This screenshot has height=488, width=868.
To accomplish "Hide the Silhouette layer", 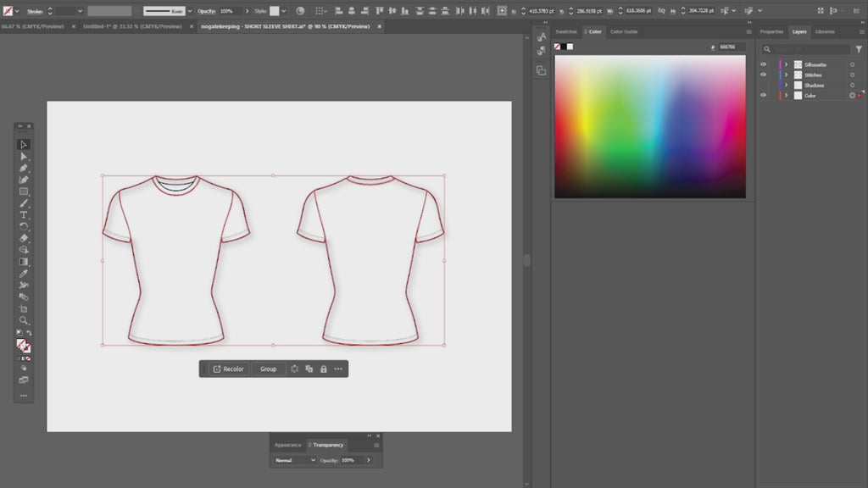I will click(x=763, y=64).
